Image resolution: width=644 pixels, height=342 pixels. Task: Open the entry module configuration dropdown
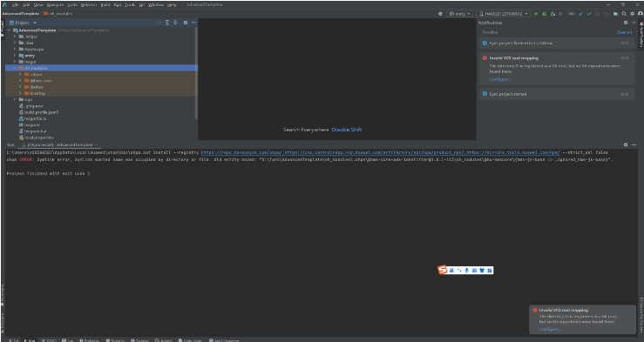pyautogui.click(x=460, y=14)
